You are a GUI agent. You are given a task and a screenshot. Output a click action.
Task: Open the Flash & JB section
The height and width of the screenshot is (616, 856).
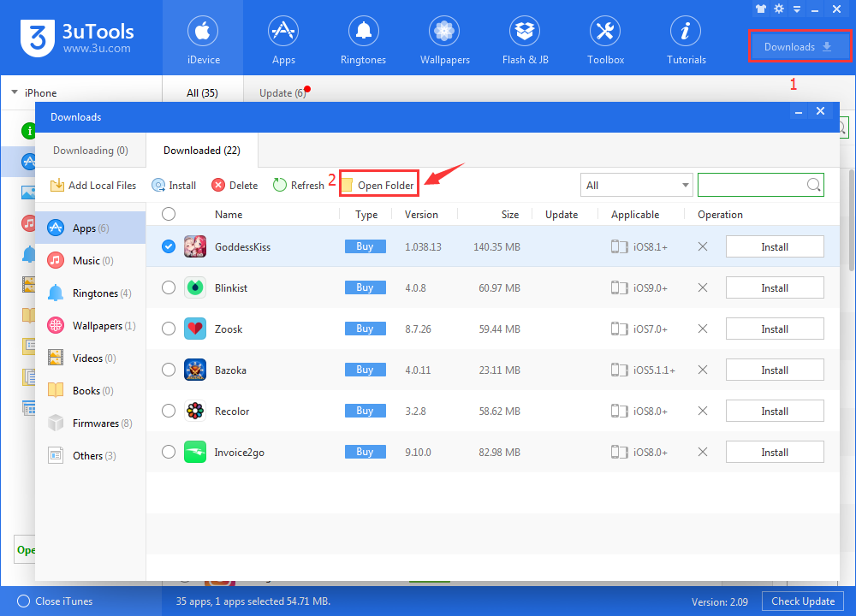pyautogui.click(x=525, y=38)
